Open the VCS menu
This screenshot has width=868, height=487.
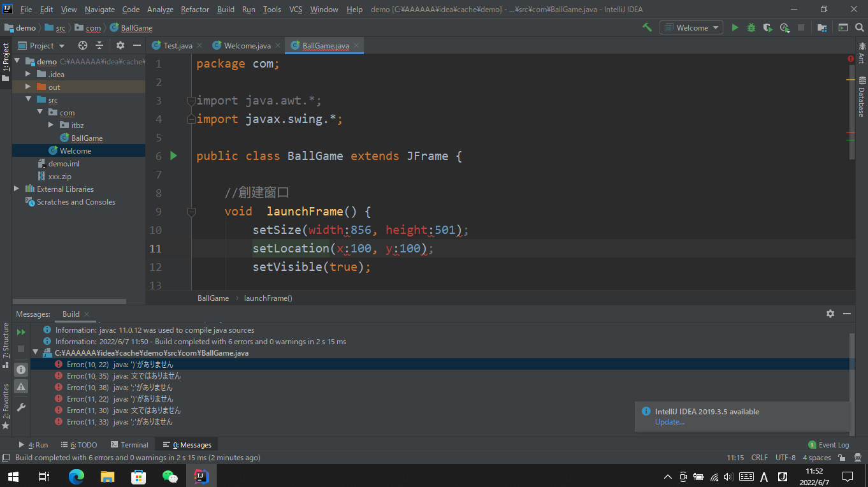coord(296,10)
